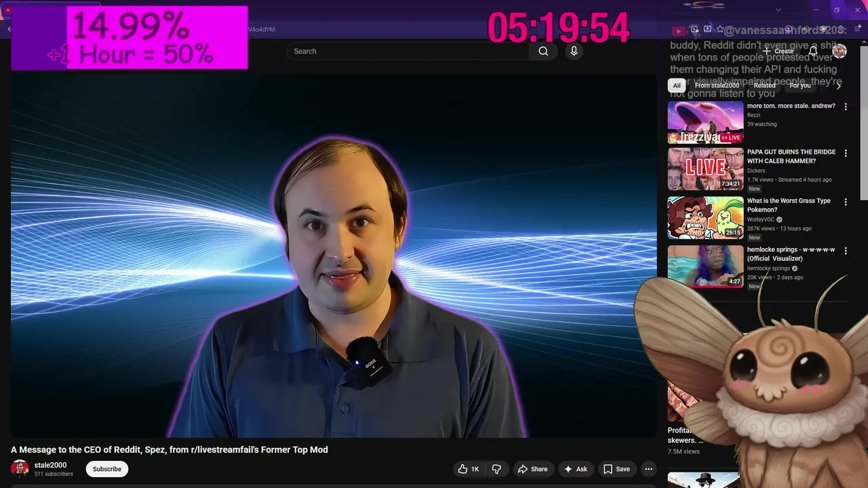
Task: Open hemlocke springs visualizer thumbnail
Action: point(705,266)
